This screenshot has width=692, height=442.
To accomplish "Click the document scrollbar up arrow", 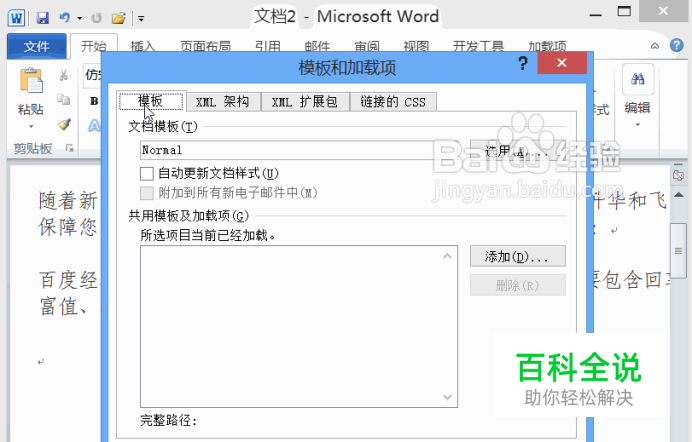I will (679, 195).
